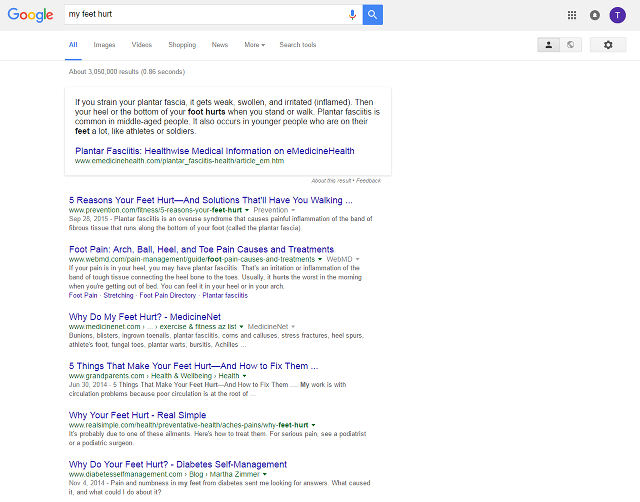Expand arrow next to grandparents.com URL

[244, 376]
